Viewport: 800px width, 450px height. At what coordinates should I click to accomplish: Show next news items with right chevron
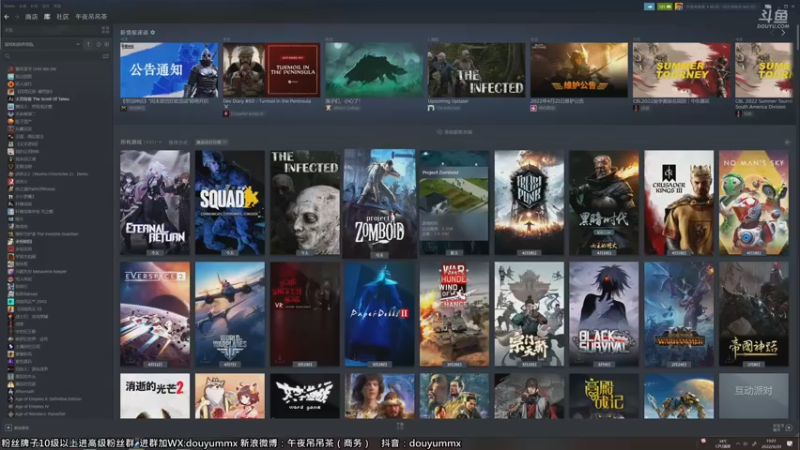click(x=783, y=33)
